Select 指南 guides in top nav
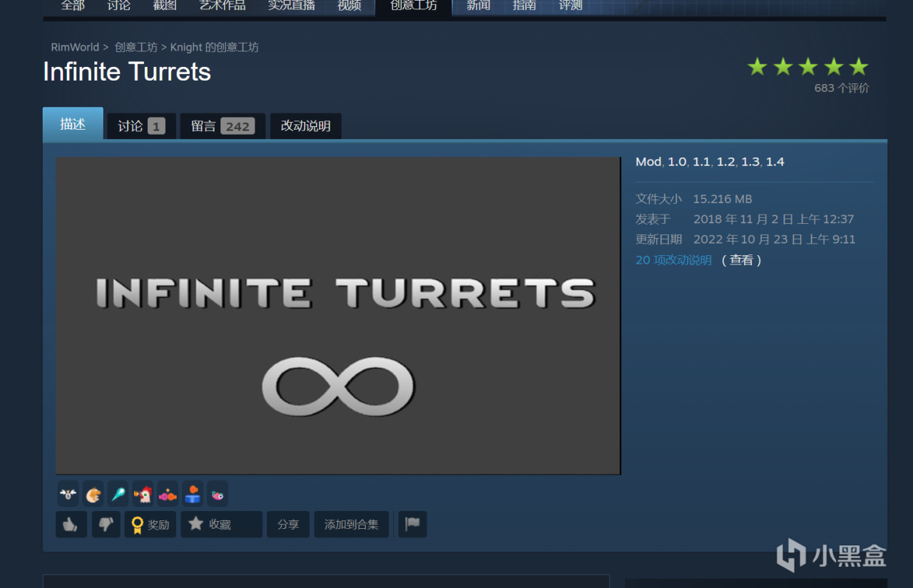This screenshot has height=588, width=913. point(524,6)
